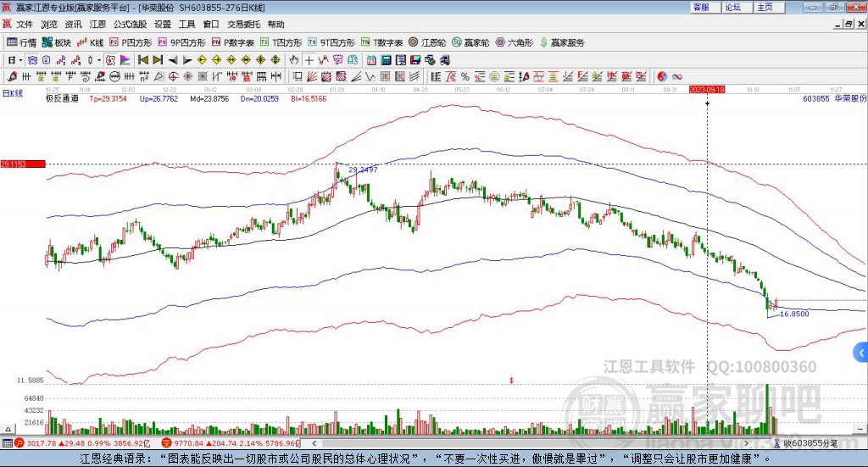Open the 江恩 menu
The height and width of the screenshot is (467, 868).
point(97,25)
